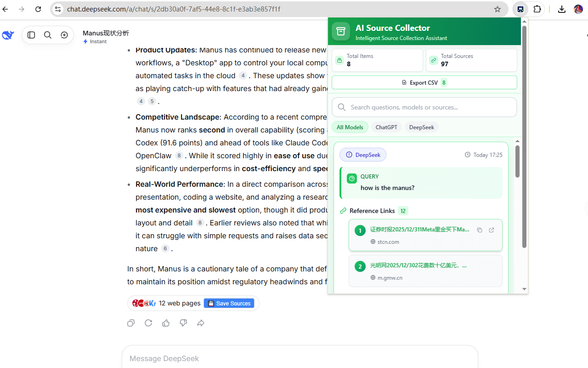588x368 pixels.
Task: Open the browser extensions puzzle menu
Action: click(537, 9)
